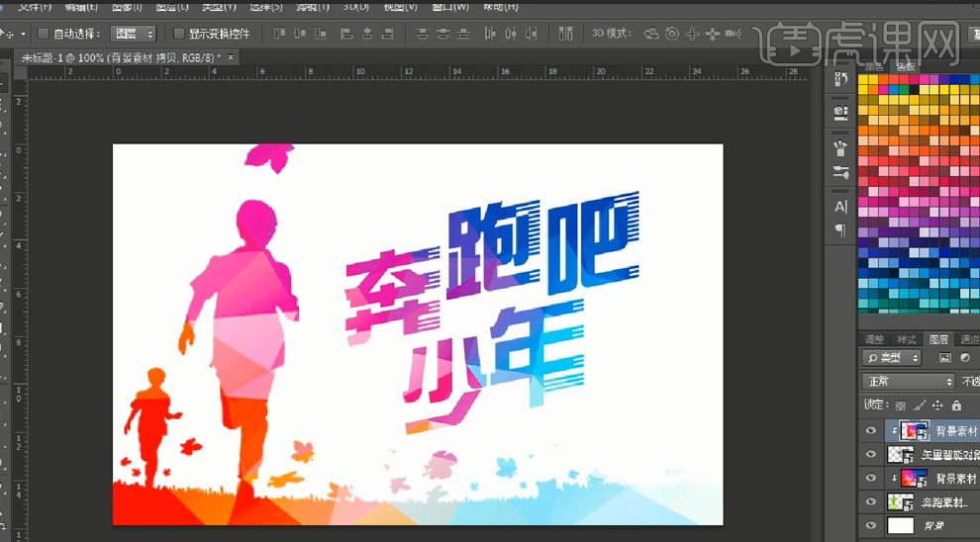
Task: Select the 矢量智能对象 layer thumbnail
Action: click(902, 455)
